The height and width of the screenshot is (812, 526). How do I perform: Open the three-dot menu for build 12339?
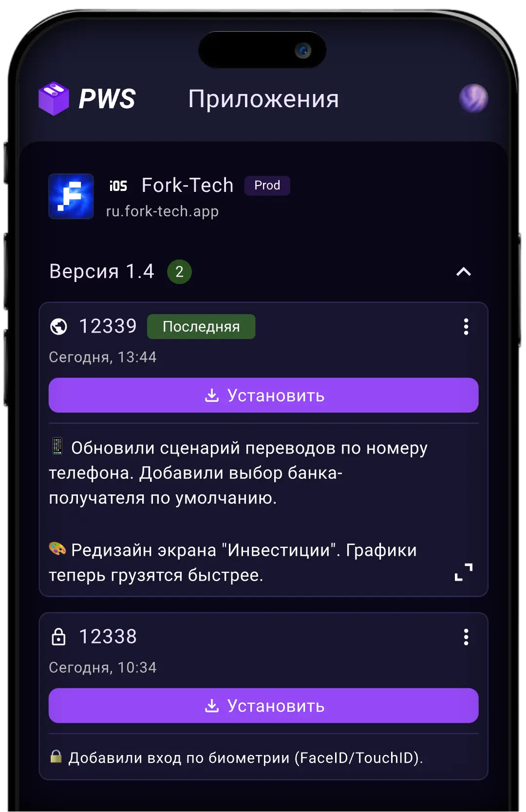(466, 326)
